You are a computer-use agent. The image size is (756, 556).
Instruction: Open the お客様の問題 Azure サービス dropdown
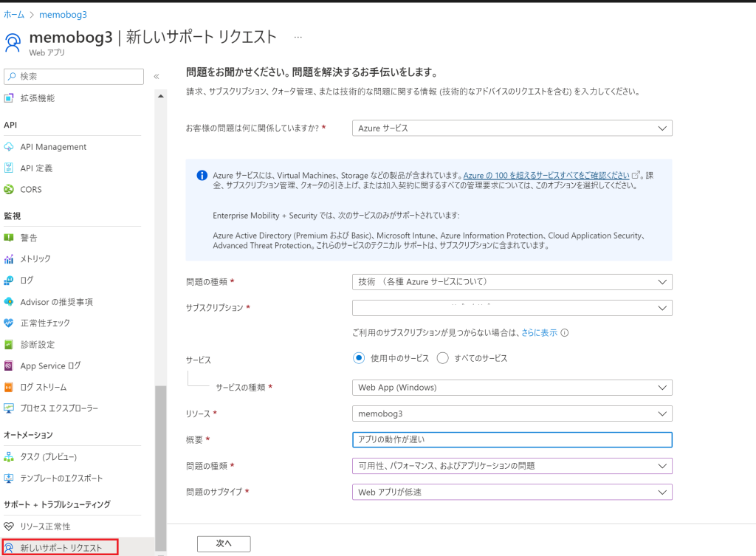[x=512, y=128]
